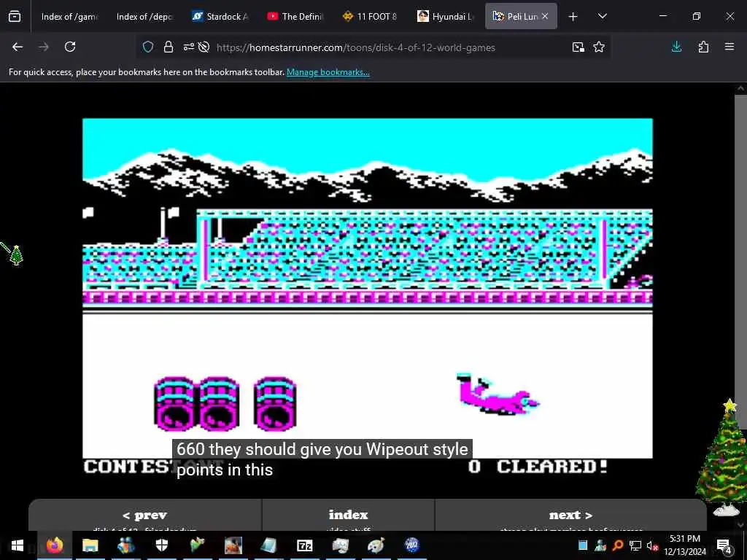Switch to the 'Index of /depo' tab
747x560 pixels.
(x=144, y=16)
